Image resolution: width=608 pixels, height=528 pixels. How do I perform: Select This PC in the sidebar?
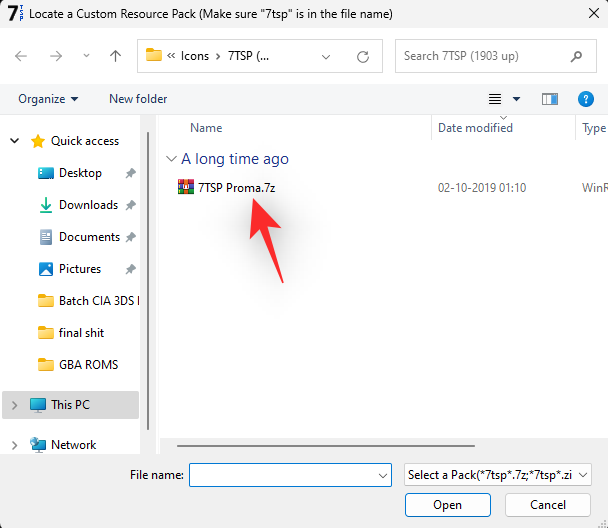(x=70, y=405)
